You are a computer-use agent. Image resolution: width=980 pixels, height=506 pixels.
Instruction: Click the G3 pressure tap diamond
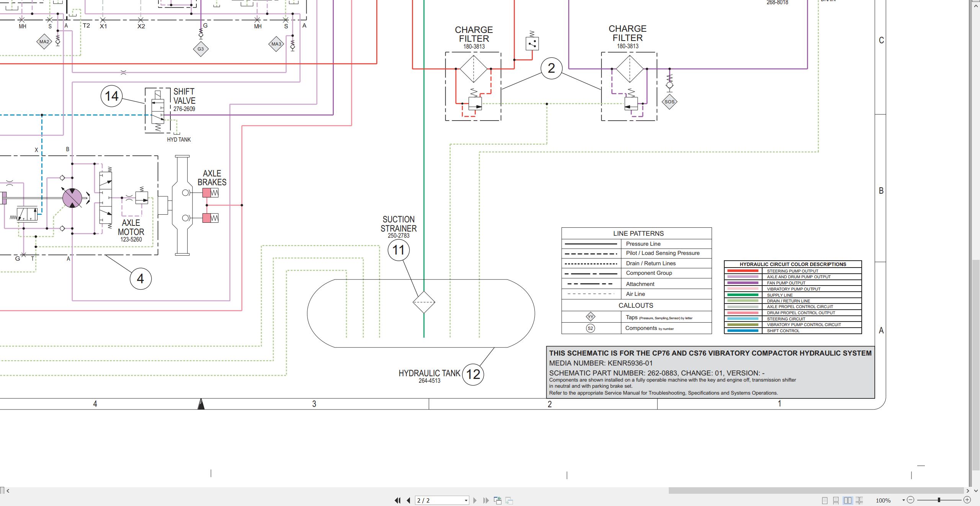201,49
